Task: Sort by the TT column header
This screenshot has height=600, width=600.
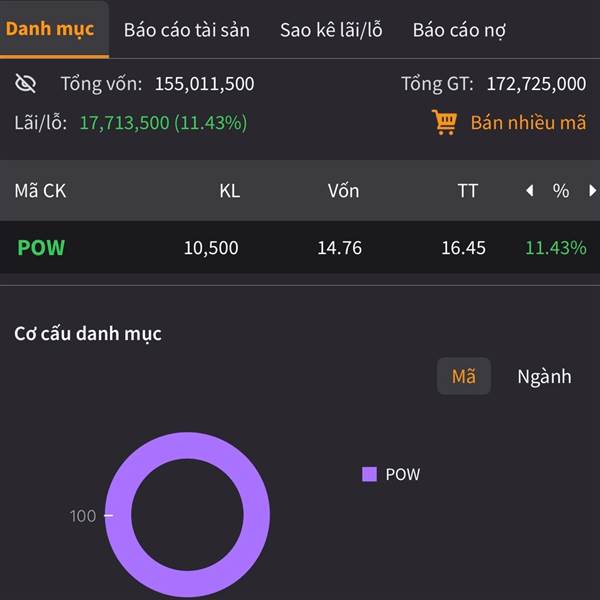Action: [x=467, y=191]
